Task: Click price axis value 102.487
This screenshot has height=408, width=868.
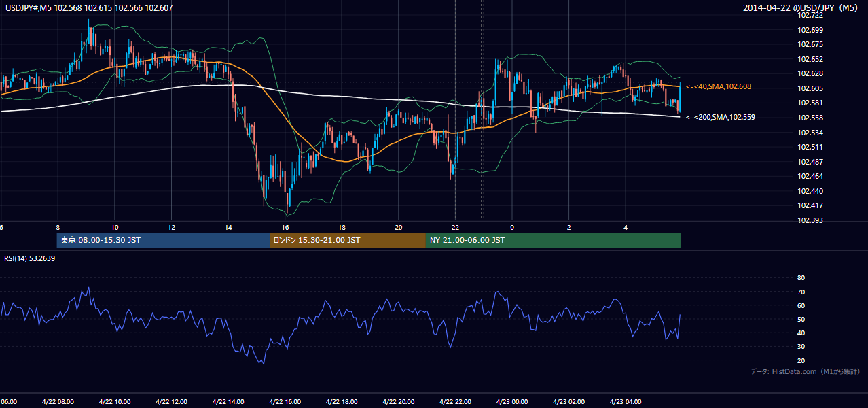Action: click(x=810, y=162)
